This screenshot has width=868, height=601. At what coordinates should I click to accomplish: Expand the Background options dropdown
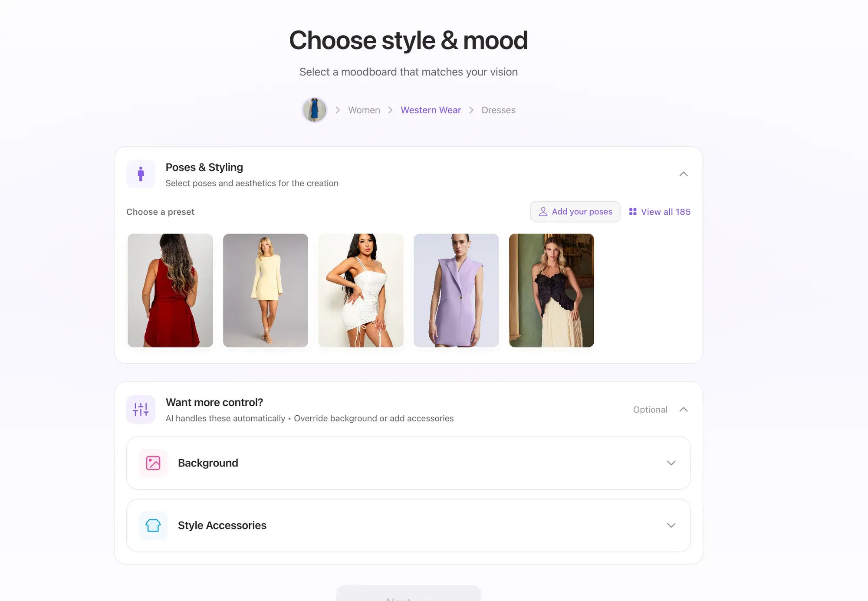pos(671,463)
